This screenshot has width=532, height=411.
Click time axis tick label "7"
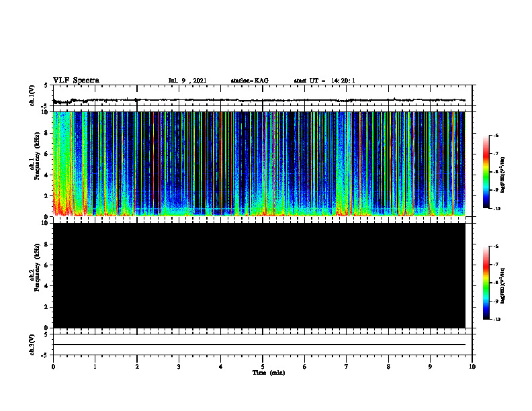[x=347, y=367]
